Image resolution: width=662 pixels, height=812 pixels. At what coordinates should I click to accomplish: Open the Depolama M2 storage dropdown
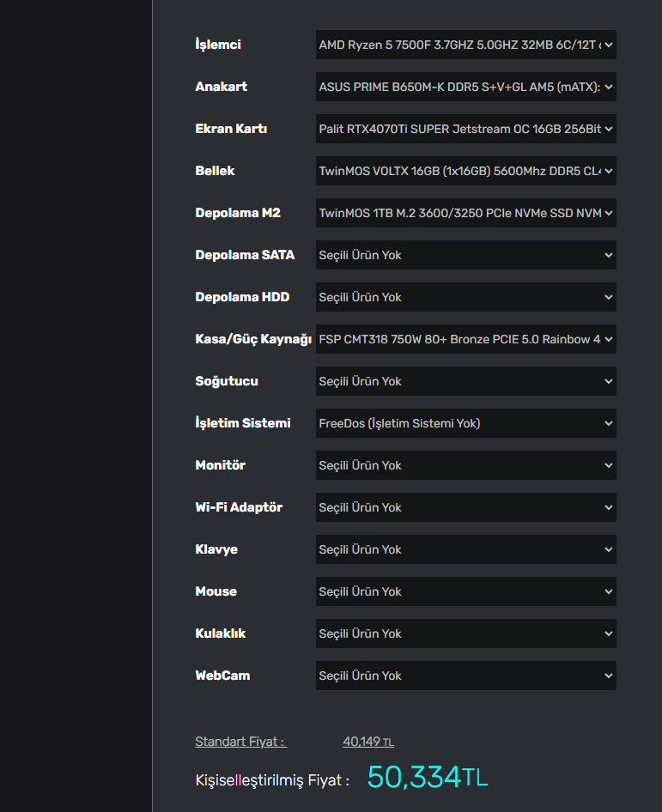point(465,213)
